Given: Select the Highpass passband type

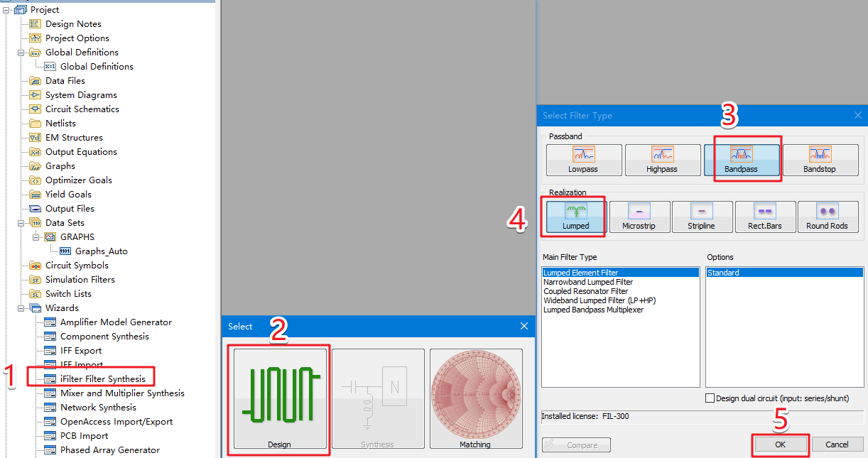Looking at the screenshot, I should (662, 160).
